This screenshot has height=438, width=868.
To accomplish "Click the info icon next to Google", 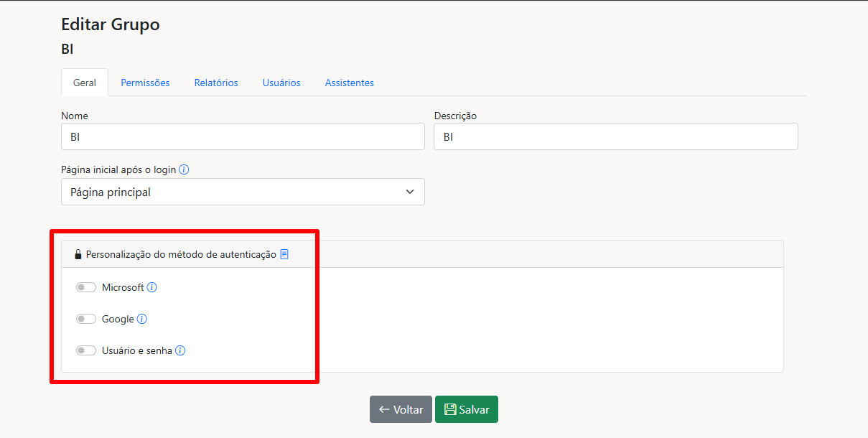I will 142,319.
